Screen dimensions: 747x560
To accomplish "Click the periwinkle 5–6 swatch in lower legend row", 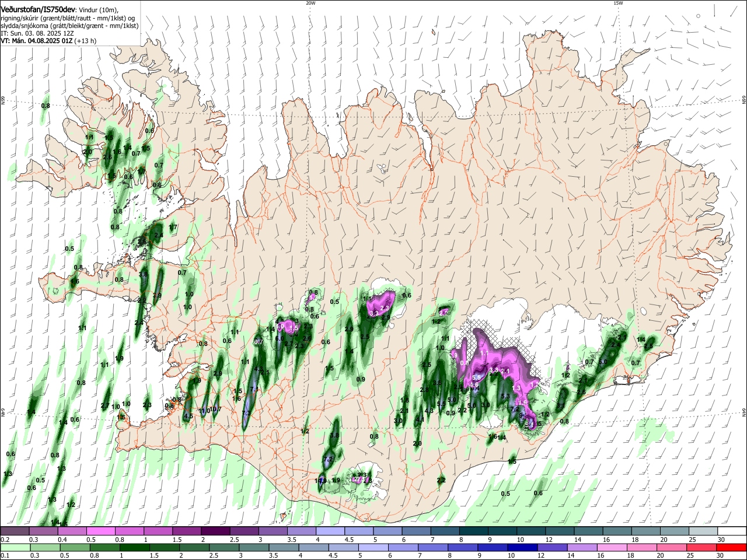I will pyautogui.click(x=373, y=547).
